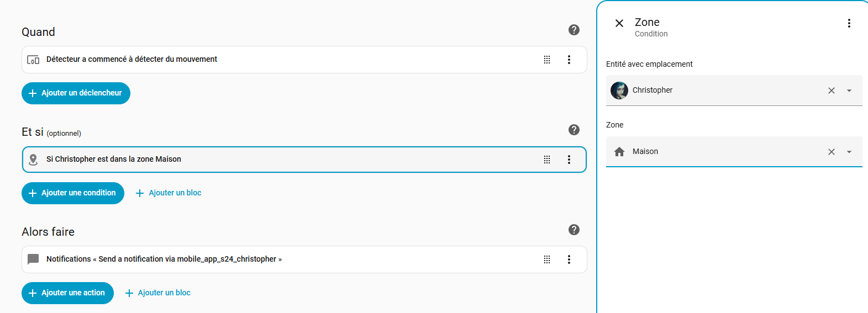Clear the Maison zone selection
The height and width of the screenshot is (313, 868).
(x=832, y=152)
